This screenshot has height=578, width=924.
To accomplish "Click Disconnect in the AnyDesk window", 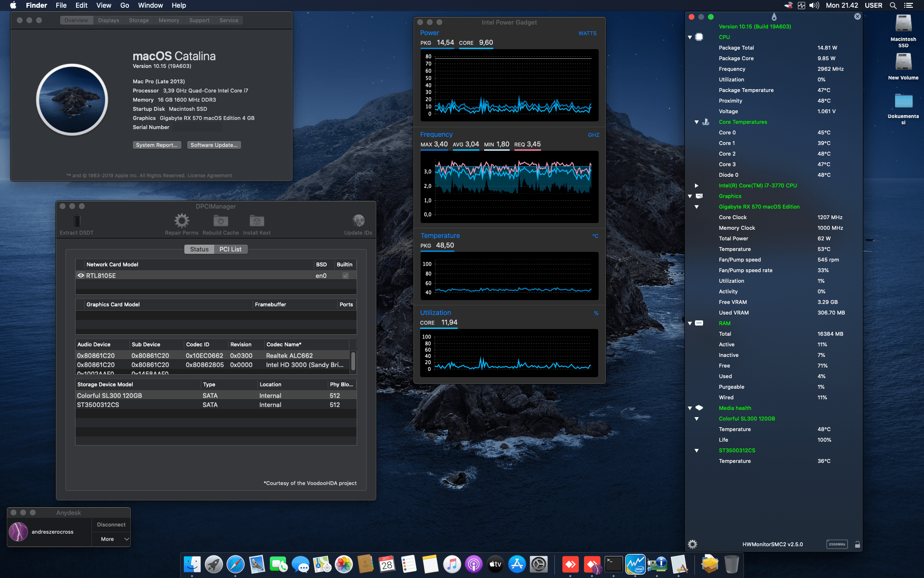I will [111, 524].
